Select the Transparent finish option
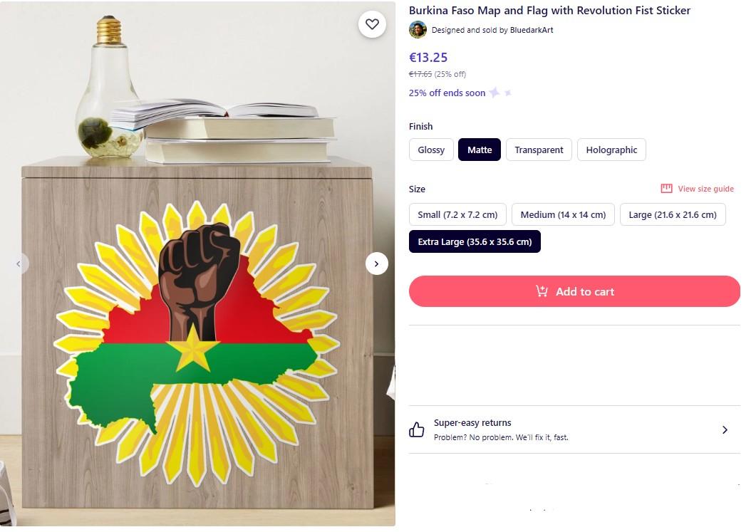Screen dimensions: 756x532 539,150
